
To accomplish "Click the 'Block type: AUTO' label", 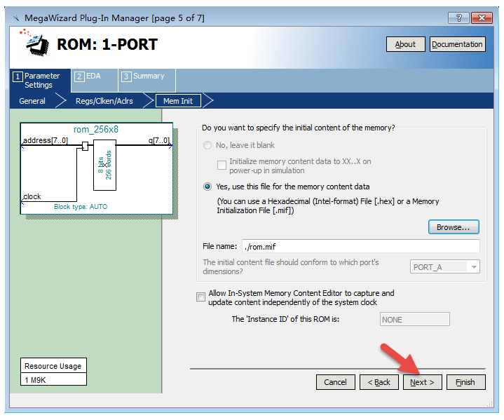I will point(81,207).
